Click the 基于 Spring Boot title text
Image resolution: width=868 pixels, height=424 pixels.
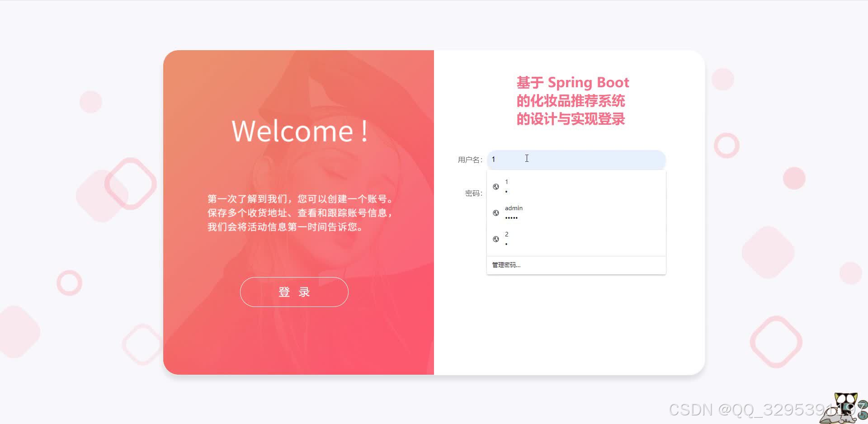click(x=573, y=83)
